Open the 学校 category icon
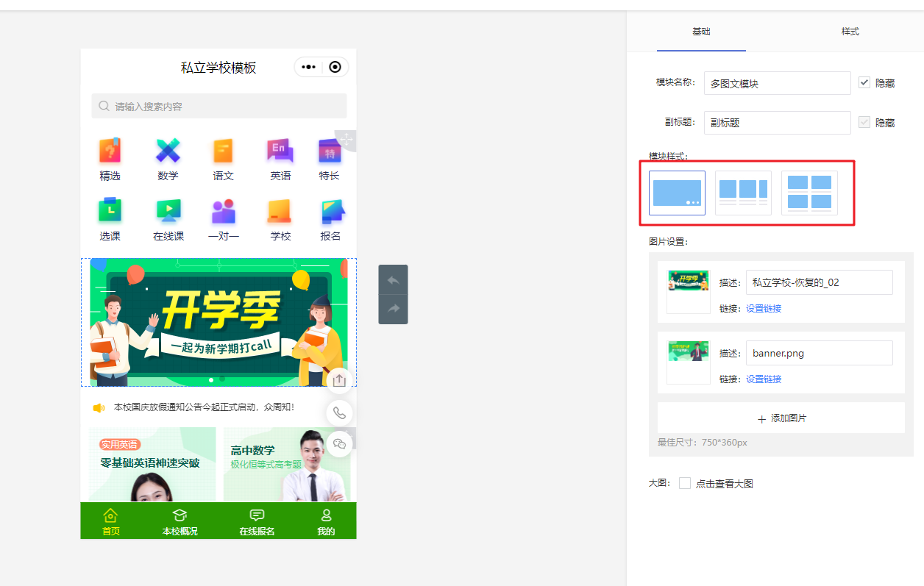This screenshot has width=924, height=586. coord(280,211)
